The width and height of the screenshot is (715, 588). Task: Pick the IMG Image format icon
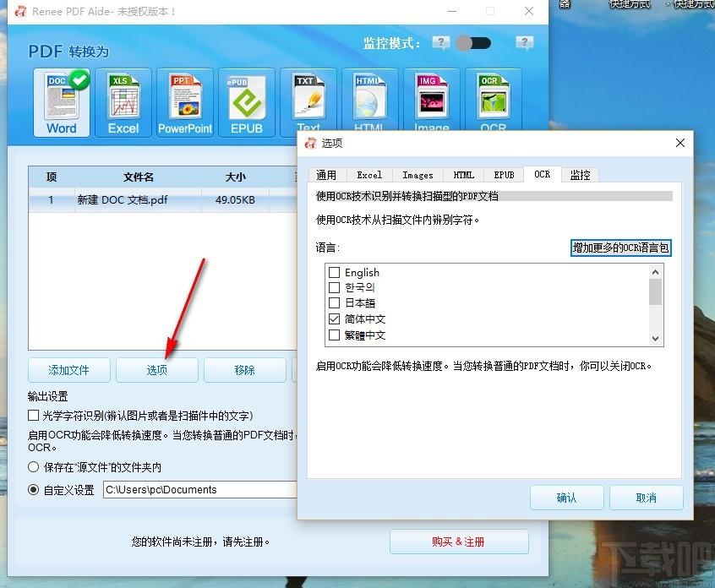click(431, 101)
